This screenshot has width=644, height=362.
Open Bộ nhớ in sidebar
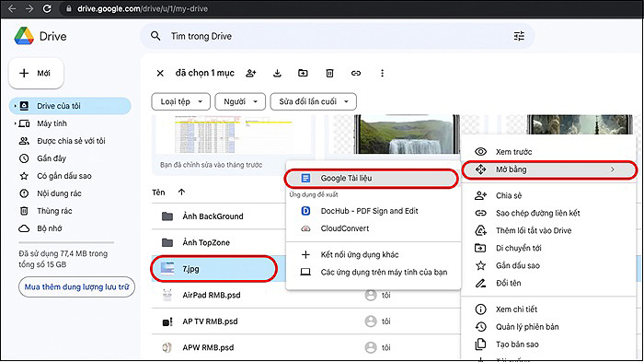[50, 228]
